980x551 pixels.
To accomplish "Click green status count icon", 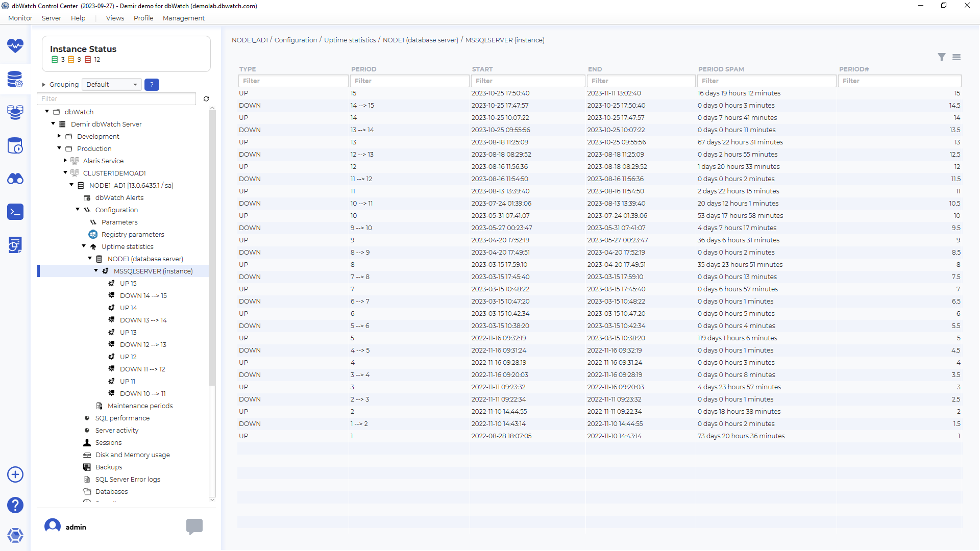I will (x=55, y=60).
